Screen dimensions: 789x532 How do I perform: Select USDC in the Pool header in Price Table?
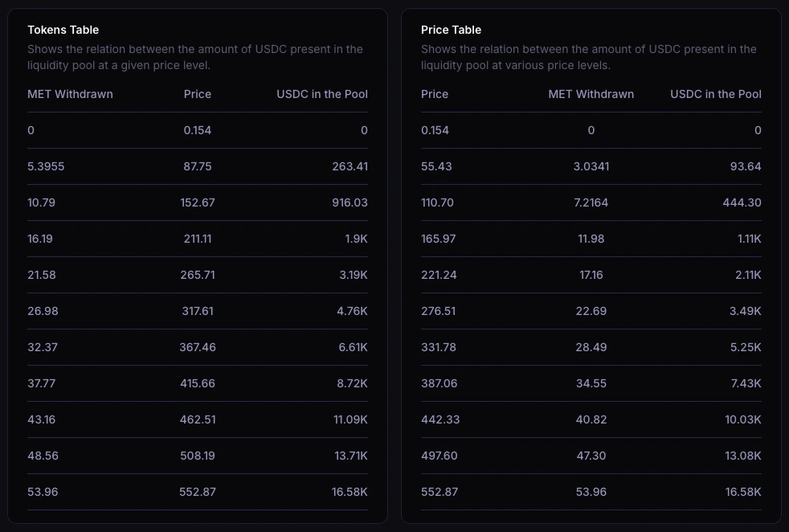716,94
